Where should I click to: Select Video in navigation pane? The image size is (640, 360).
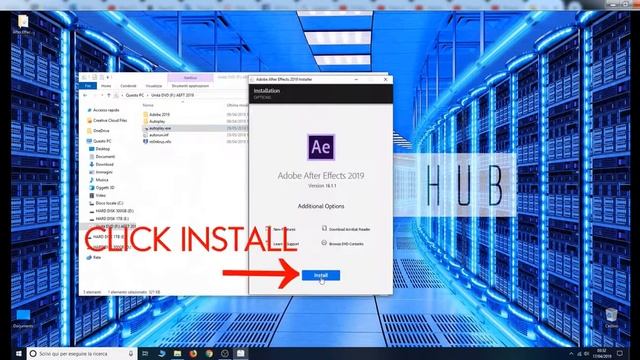100,196
